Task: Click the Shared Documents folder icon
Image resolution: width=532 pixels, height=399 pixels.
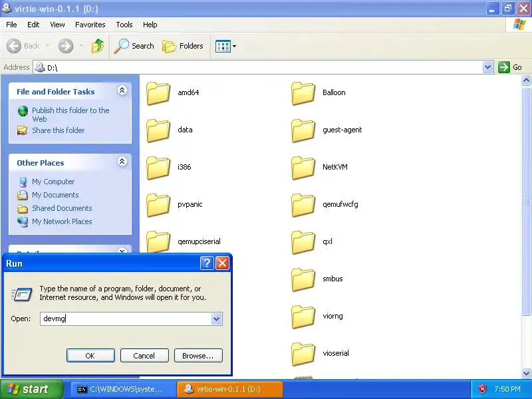Action: (23, 208)
